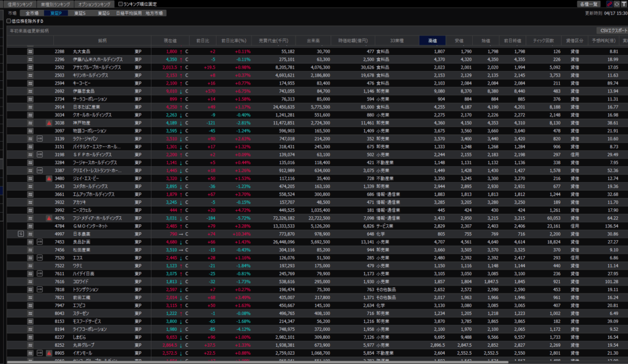The height and width of the screenshot is (364, 628).
Task: Sort by 安値 column header
Action: pyautogui.click(x=459, y=40)
